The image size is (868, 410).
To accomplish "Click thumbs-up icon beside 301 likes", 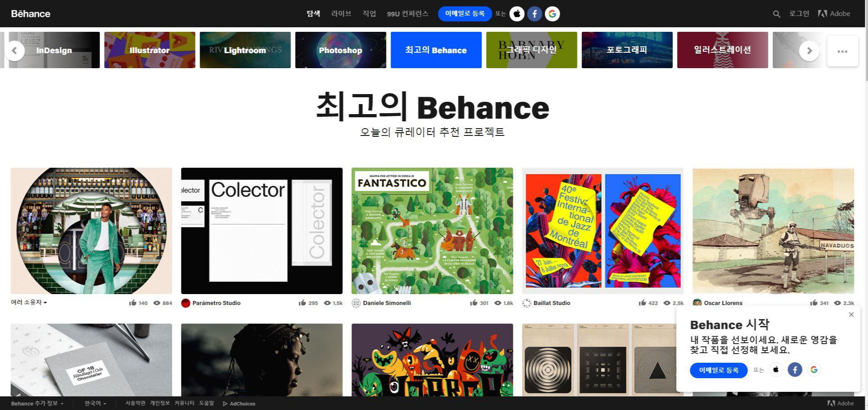I will [474, 303].
